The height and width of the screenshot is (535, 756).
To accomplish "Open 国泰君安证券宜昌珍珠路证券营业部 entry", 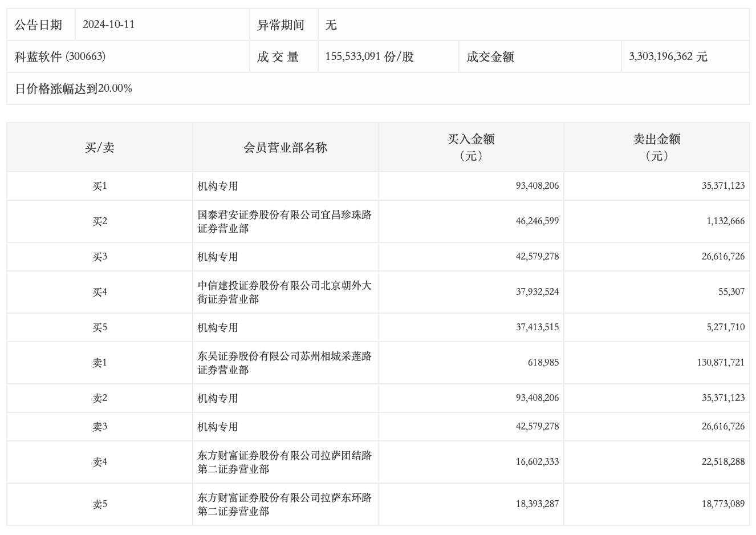I will [284, 221].
